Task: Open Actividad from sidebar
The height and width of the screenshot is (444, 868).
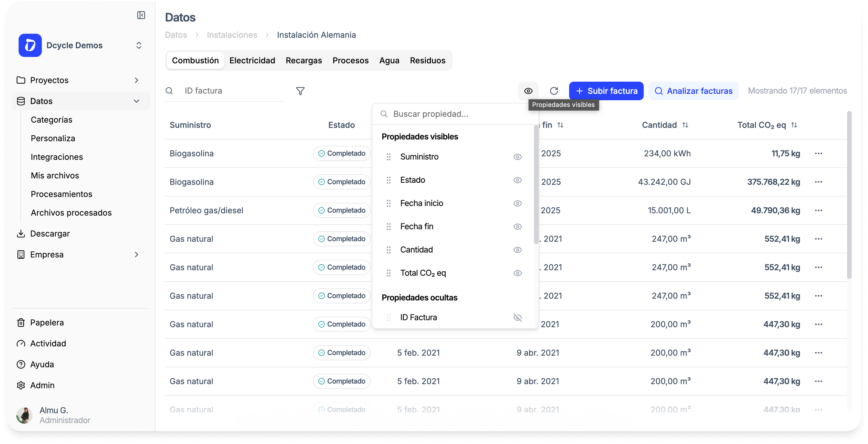Action: [x=48, y=343]
